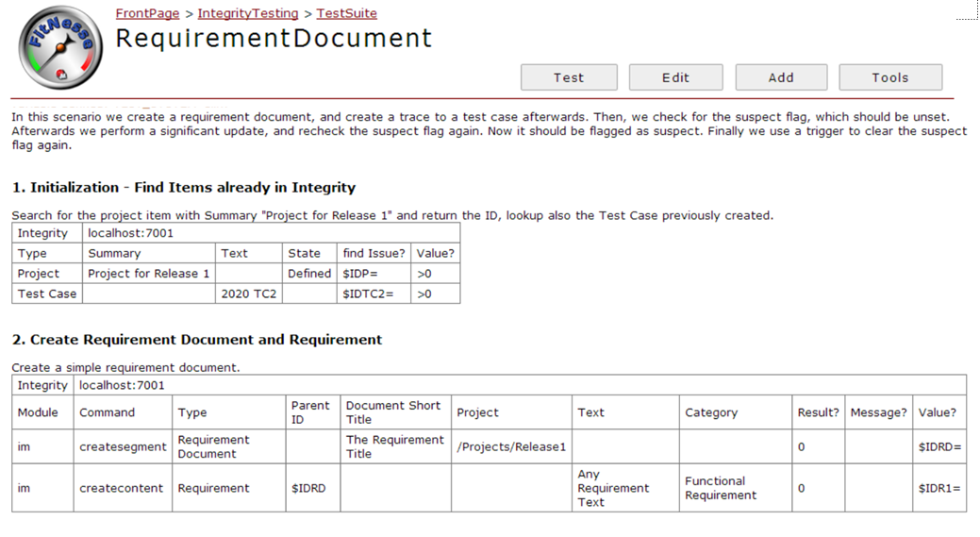Select the "createsegment" command cell
The height and width of the screenshot is (537, 980).
123,446
